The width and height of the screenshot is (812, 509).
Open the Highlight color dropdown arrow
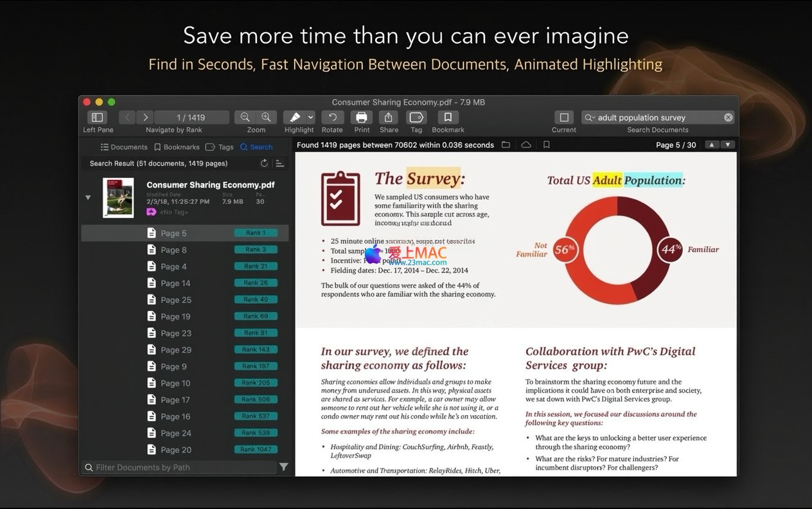(311, 118)
